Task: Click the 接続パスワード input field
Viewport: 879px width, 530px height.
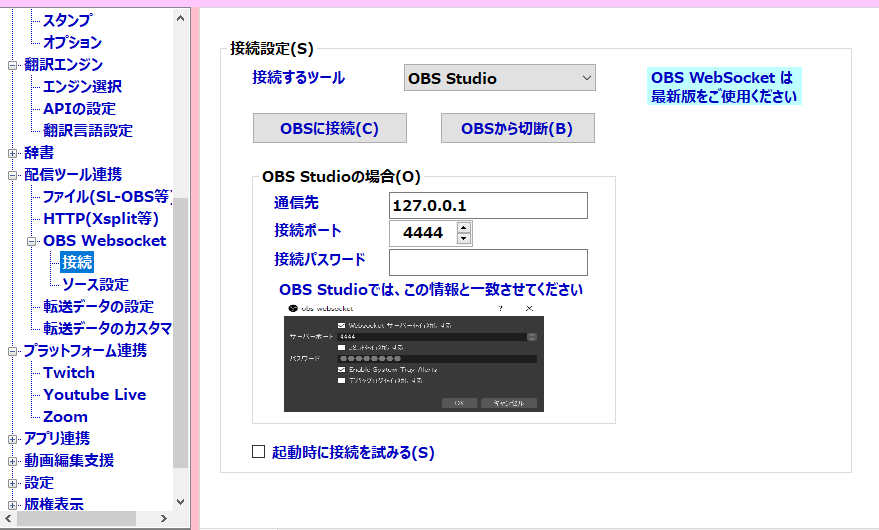Action: (488, 262)
